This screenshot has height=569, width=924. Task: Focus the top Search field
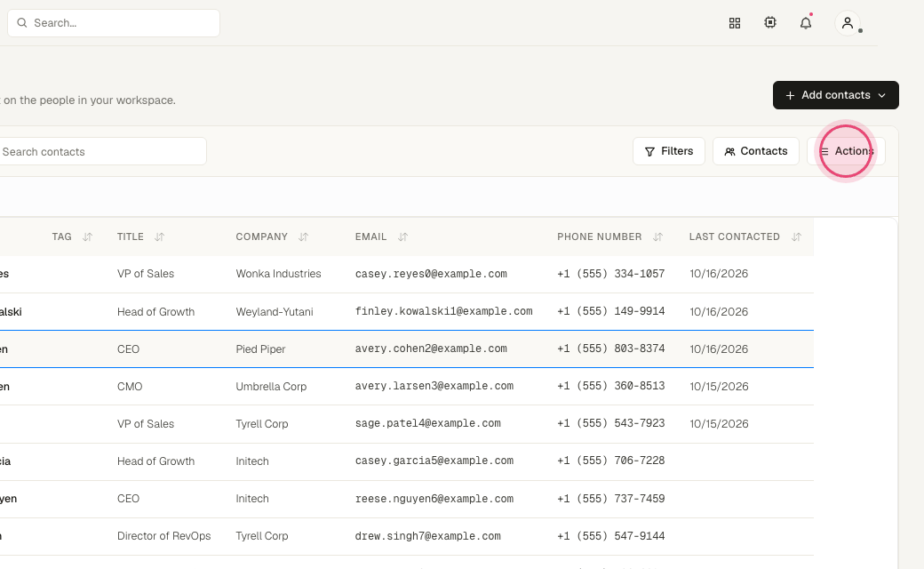pos(114,23)
